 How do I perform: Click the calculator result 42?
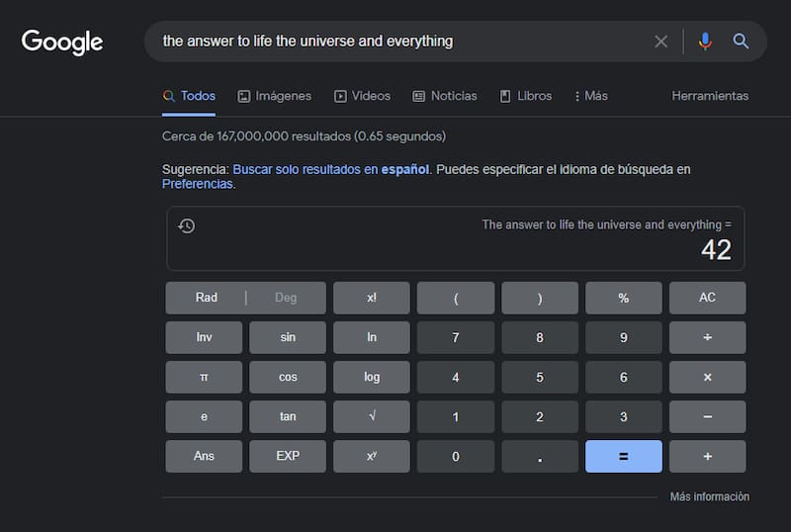[x=716, y=250]
